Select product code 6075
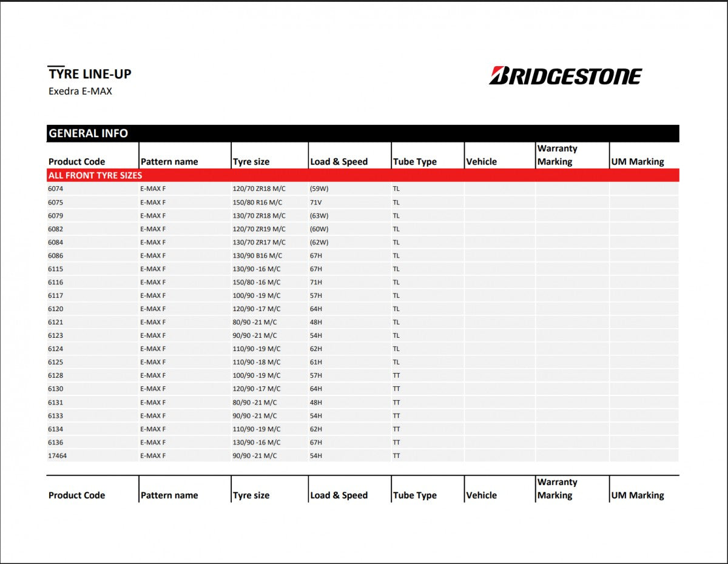This screenshot has width=728, height=564. [x=55, y=202]
